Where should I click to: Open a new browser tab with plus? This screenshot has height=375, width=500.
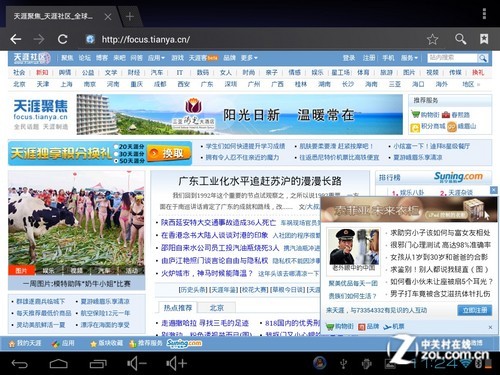pyautogui.click(x=130, y=16)
